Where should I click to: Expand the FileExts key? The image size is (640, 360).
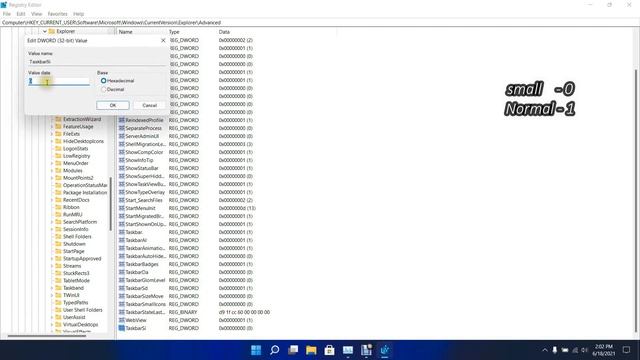click(x=52, y=134)
